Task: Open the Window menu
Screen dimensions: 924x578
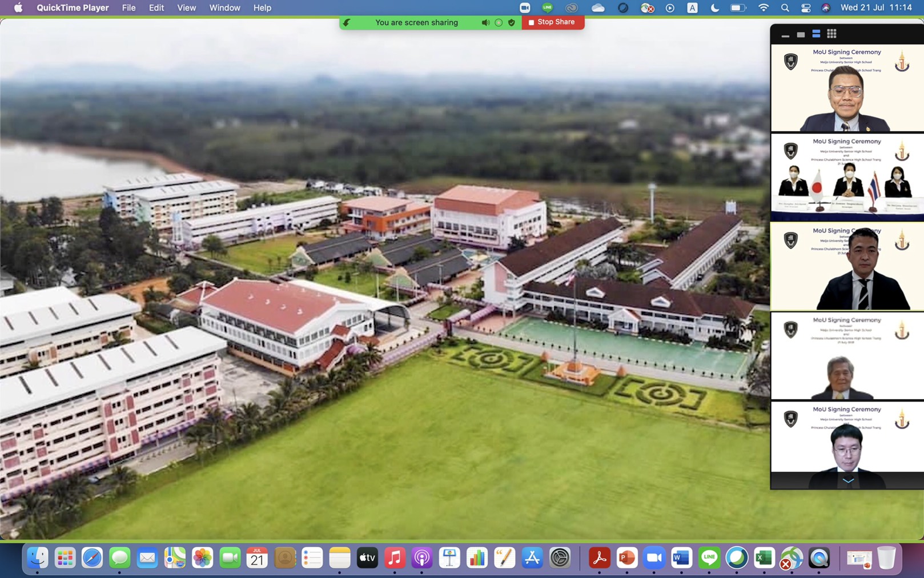Action: click(x=224, y=8)
